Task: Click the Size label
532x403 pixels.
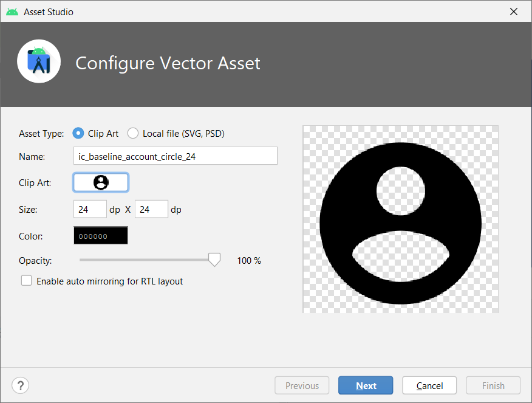Action: point(28,210)
